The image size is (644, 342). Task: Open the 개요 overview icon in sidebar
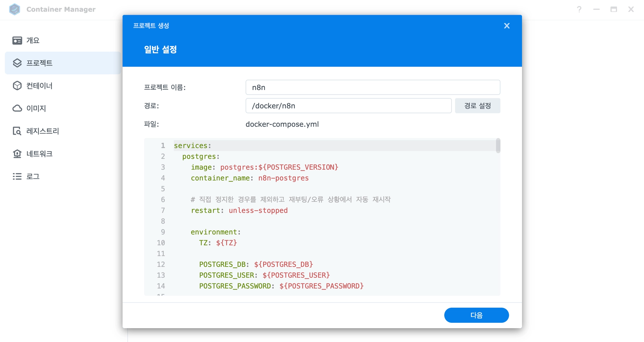pyautogui.click(x=17, y=41)
